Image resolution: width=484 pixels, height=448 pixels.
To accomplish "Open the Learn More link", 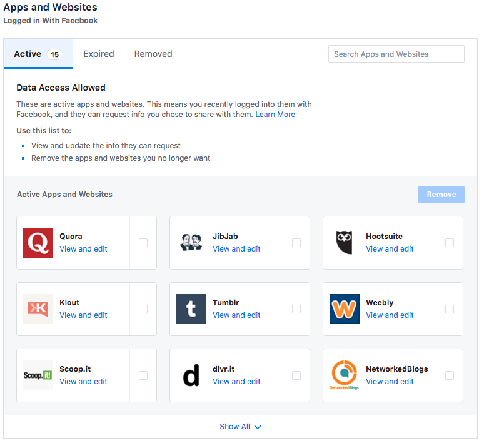I will click(275, 115).
